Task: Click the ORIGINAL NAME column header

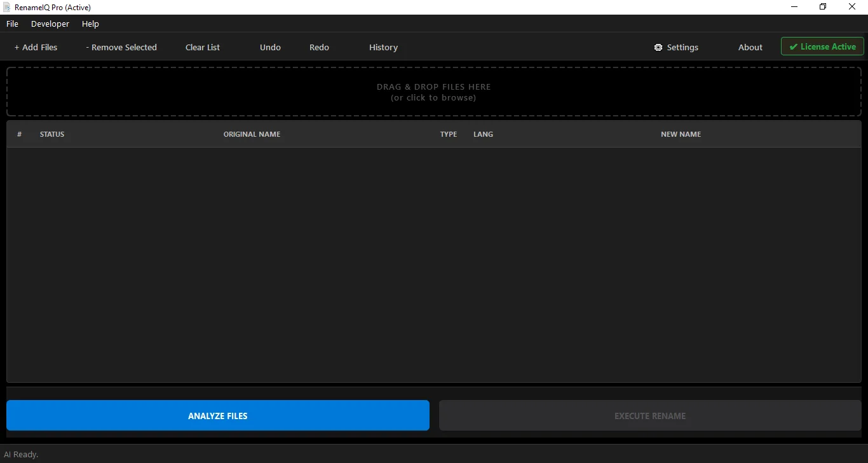Action: (x=252, y=134)
